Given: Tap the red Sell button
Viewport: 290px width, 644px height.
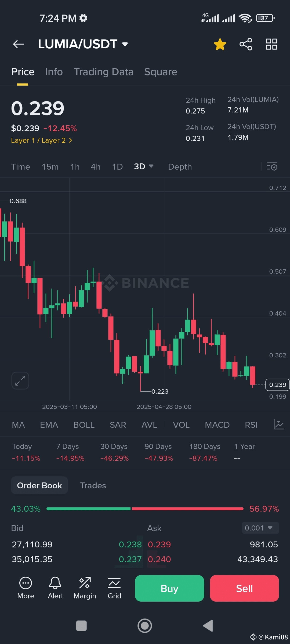Looking at the screenshot, I should (244, 588).
